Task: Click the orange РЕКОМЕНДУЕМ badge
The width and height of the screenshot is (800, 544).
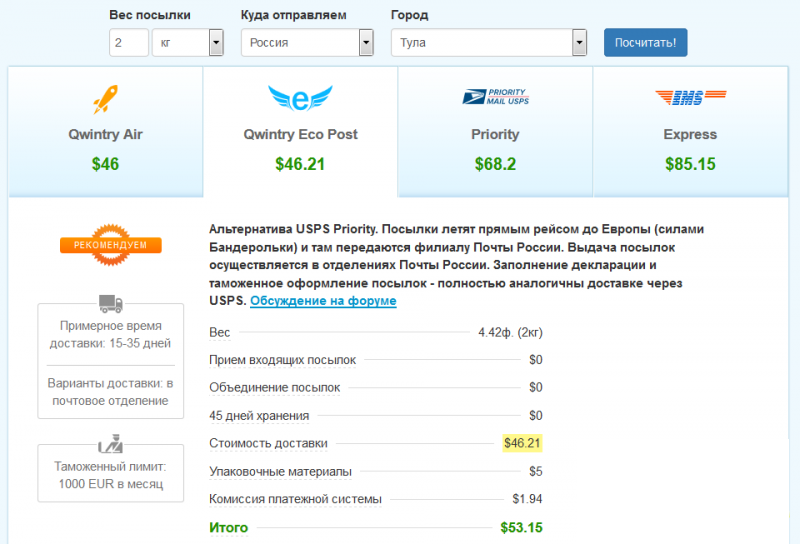Action: (x=111, y=245)
